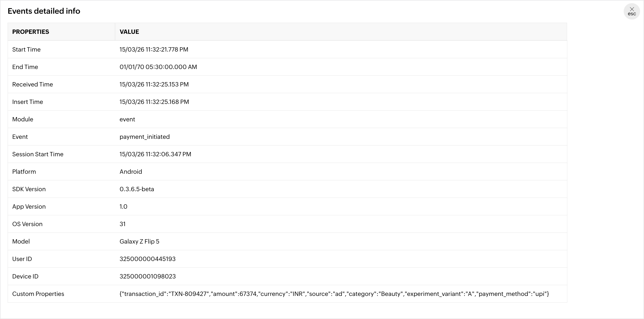Select the Module value 'event'

(x=127, y=119)
